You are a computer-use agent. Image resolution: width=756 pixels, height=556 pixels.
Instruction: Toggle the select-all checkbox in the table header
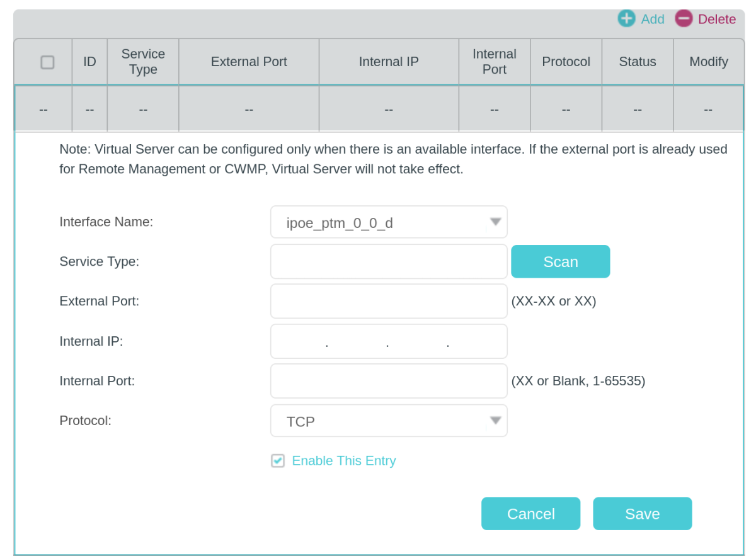point(47,61)
